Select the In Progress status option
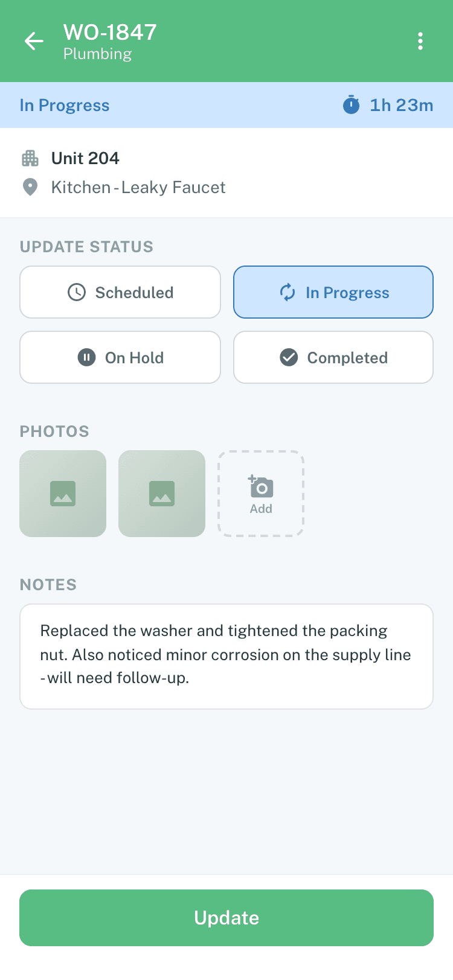Viewport: 453px width, 980px height. [x=333, y=292]
